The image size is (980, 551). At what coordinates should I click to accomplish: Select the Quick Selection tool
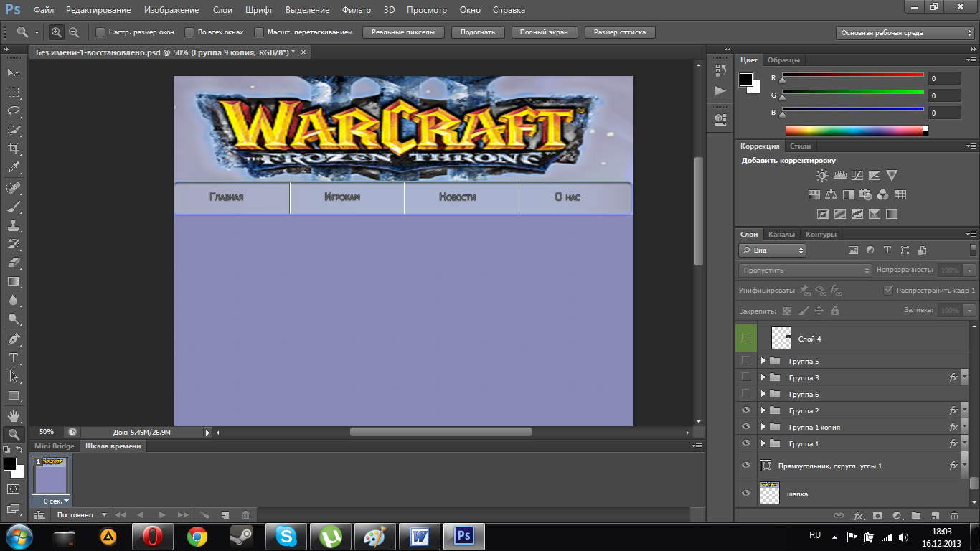[x=14, y=130]
